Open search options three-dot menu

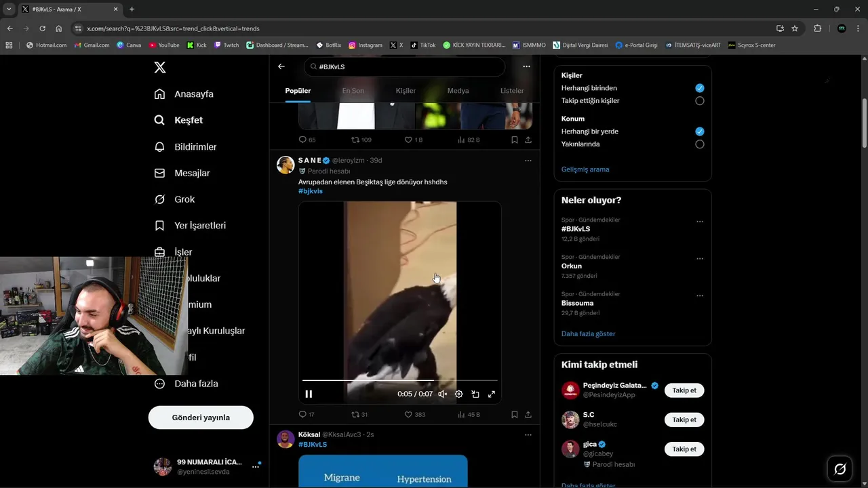526,66
